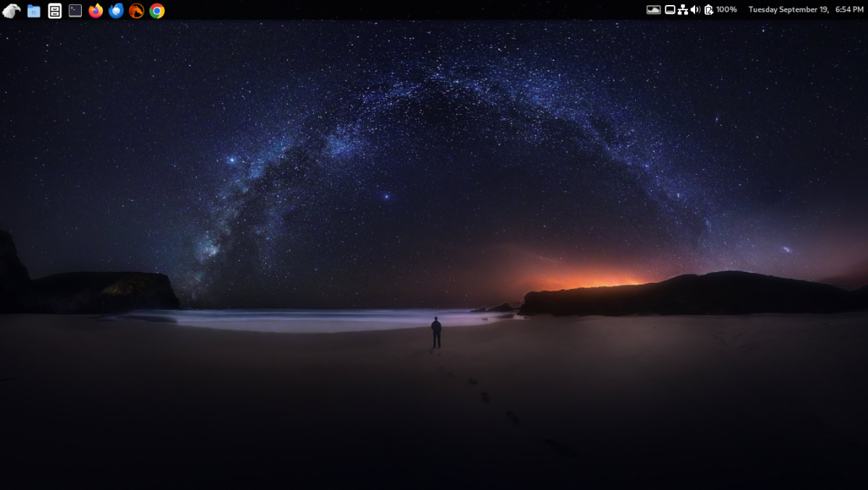Open the orange dragon icon application
The image size is (868, 490).
[137, 11]
